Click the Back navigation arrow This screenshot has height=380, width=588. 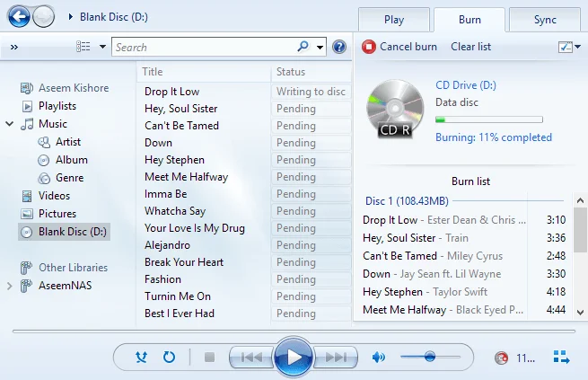click(18, 16)
